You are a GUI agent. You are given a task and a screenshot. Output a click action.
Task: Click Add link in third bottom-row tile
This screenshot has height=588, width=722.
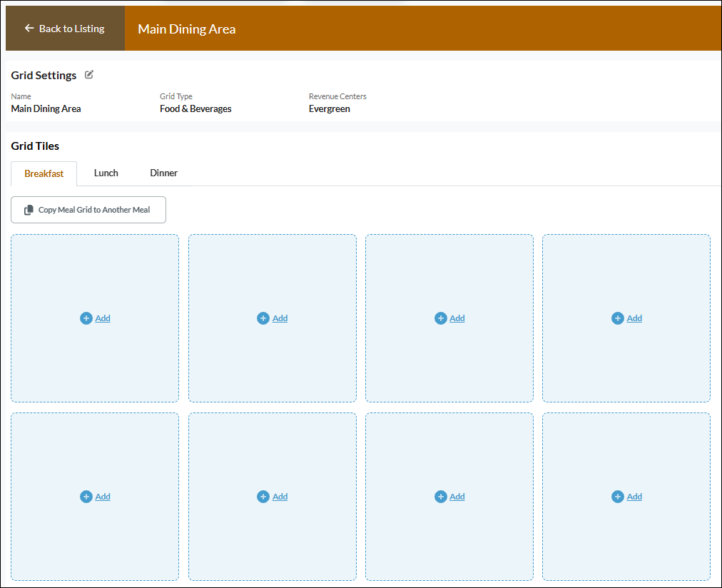tap(457, 497)
